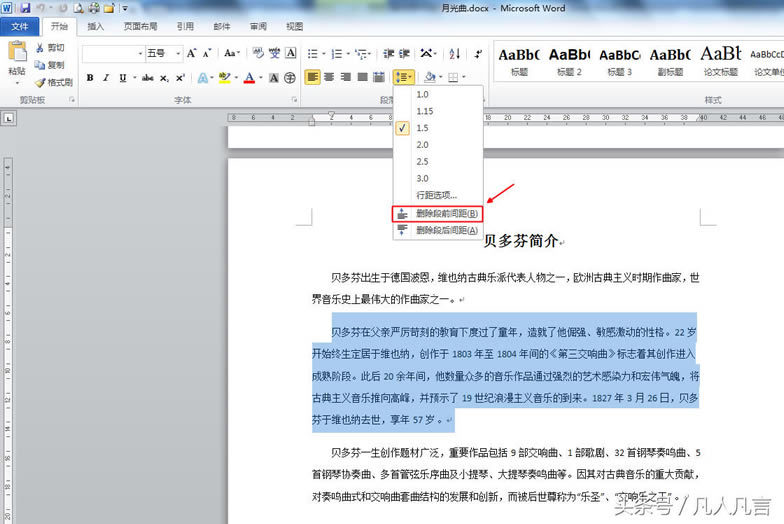Click the Save icon in the quick access toolbar
Image resolution: width=784 pixels, height=524 pixels.
click(x=24, y=8)
